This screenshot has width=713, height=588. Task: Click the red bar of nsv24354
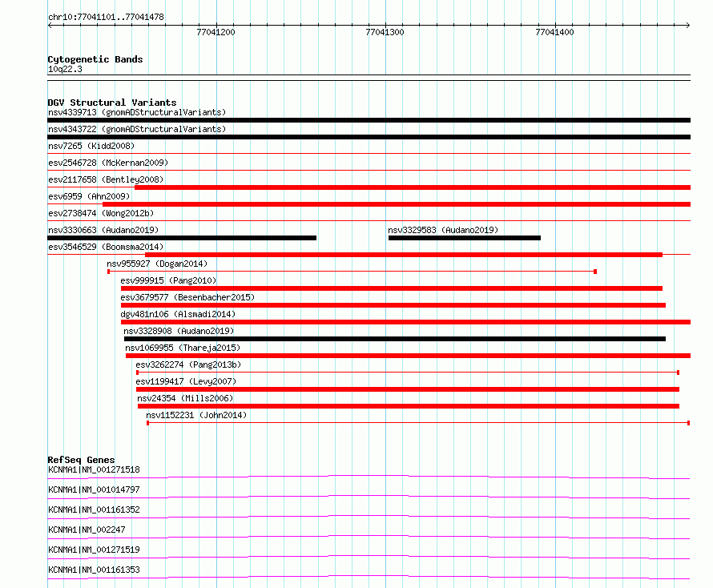pyautogui.click(x=409, y=406)
